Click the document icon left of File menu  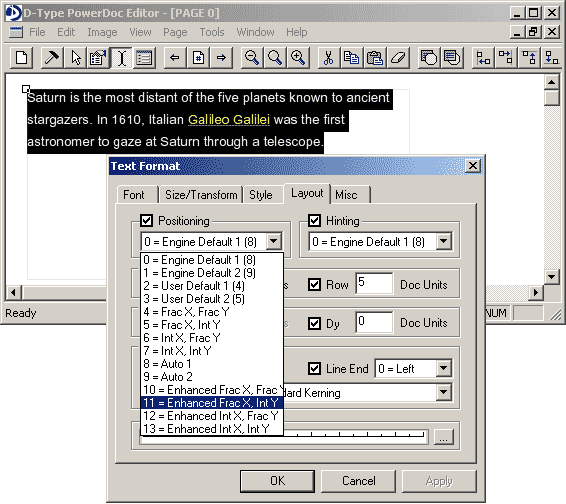[x=16, y=32]
